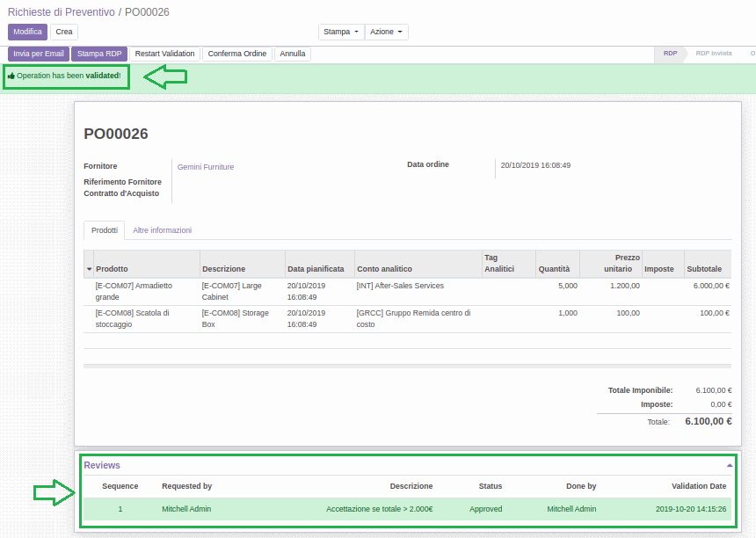Open the Stampa dropdown menu
This screenshot has width=756, height=538.
point(340,31)
